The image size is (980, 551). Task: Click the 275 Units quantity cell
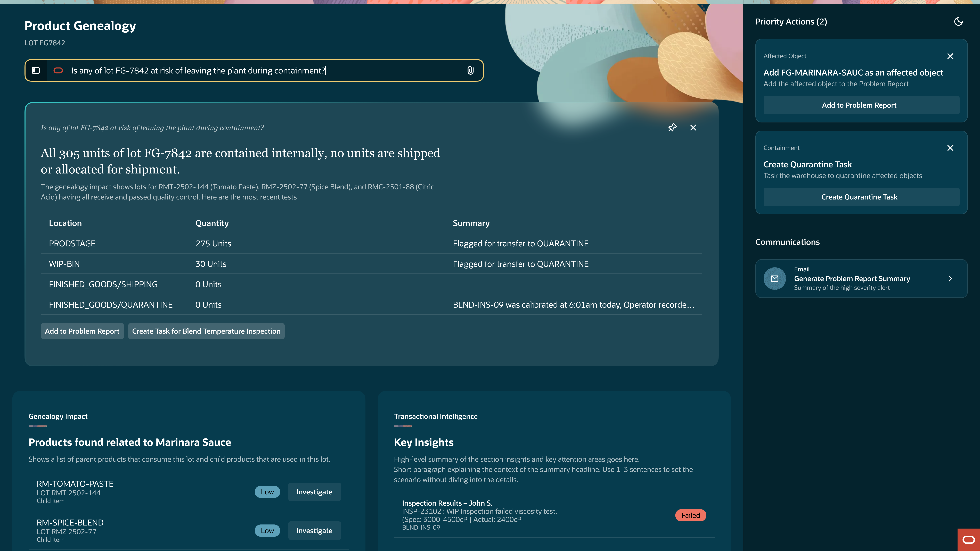pyautogui.click(x=213, y=243)
